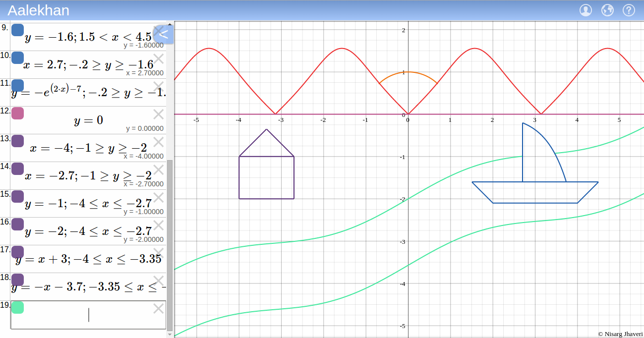Viewport: 644px width, 338px height.
Task: Select equation 11 with the exponential expression
Action: (x=88, y=93)
